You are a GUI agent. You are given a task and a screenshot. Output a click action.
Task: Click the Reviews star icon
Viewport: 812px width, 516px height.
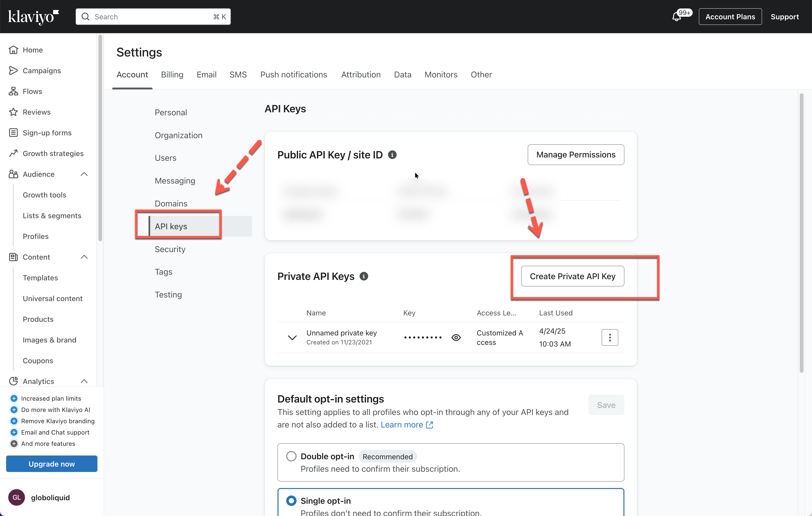coord(13,112)
